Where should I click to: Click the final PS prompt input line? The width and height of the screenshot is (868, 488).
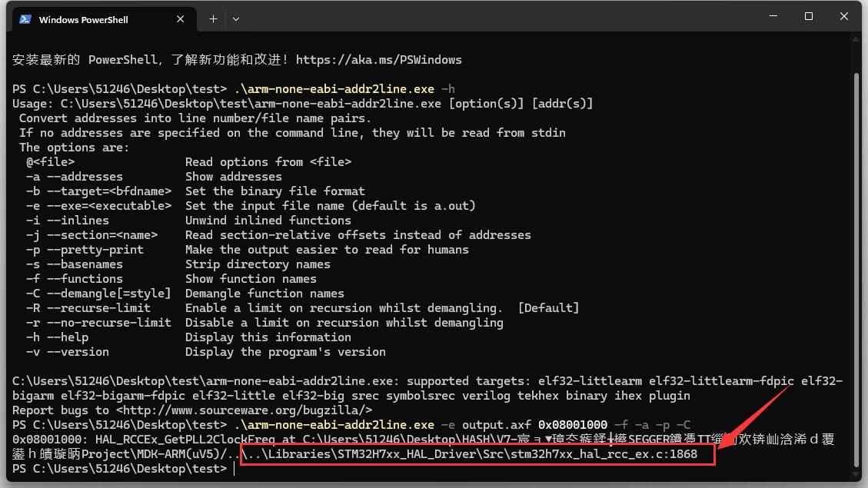coord(120,469)
